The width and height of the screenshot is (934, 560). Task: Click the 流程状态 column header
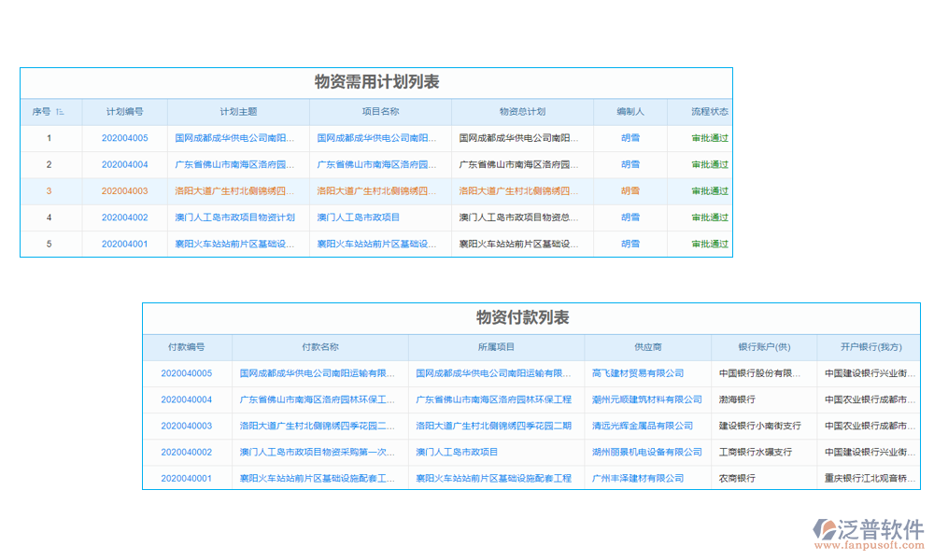(711, 111)
